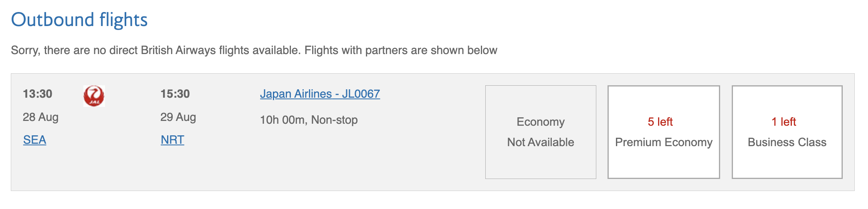This screenshot has height=209, width=868.
Task: Click the Outbound flights heading
Action: coord(79,20)
